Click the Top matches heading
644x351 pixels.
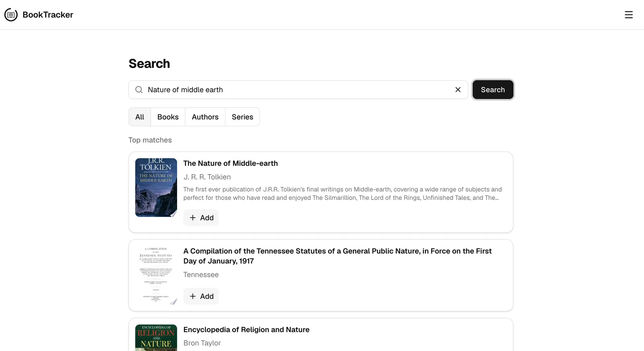point(150,140)
